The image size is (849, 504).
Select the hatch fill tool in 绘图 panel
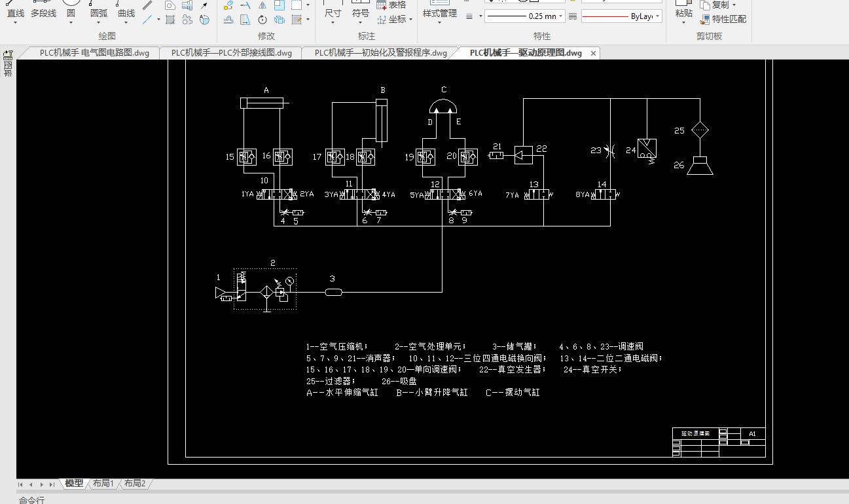pyautogui.click(x=170, y=20)
